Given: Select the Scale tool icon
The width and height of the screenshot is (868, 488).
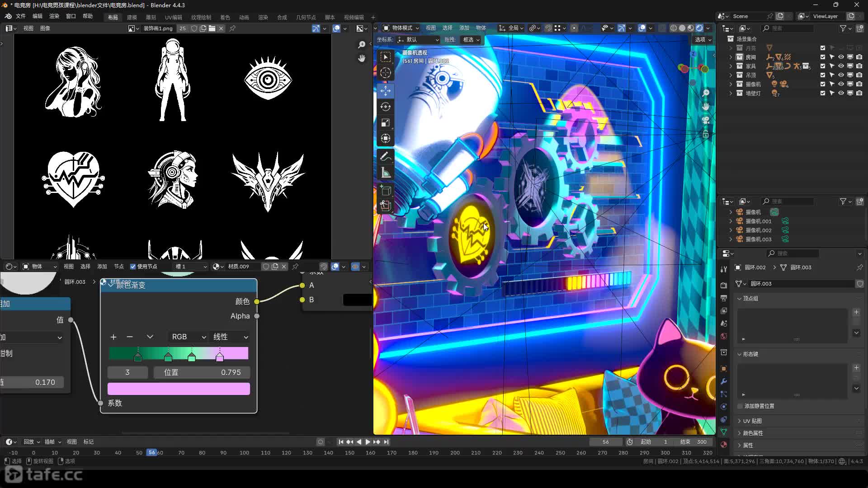Looking at the screenshot, I should [385, 123].
